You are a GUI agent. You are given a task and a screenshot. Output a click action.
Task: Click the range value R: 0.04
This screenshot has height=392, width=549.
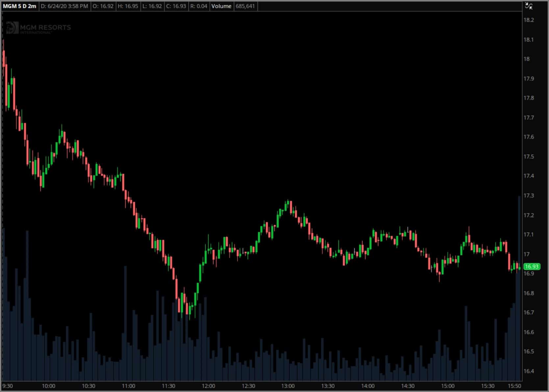(199, 6)
